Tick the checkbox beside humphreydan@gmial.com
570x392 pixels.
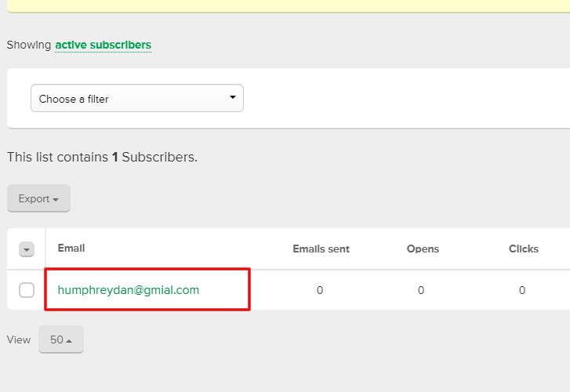[27, 290]
